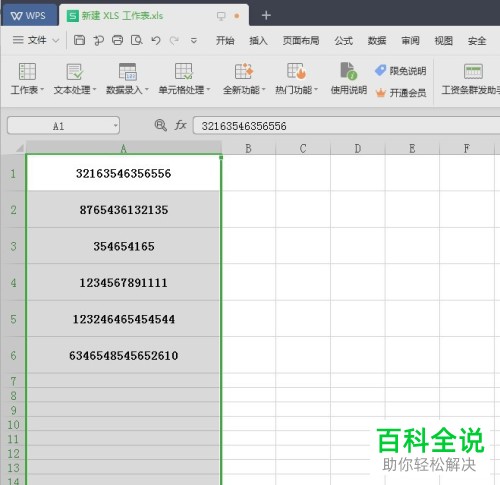Click cell containing 123246465454544

click(x=124, y=319)
